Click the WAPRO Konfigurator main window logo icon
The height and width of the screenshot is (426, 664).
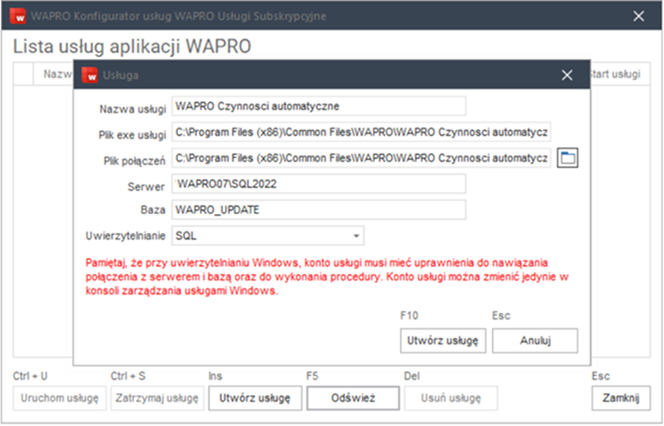[x=17, y=15]
